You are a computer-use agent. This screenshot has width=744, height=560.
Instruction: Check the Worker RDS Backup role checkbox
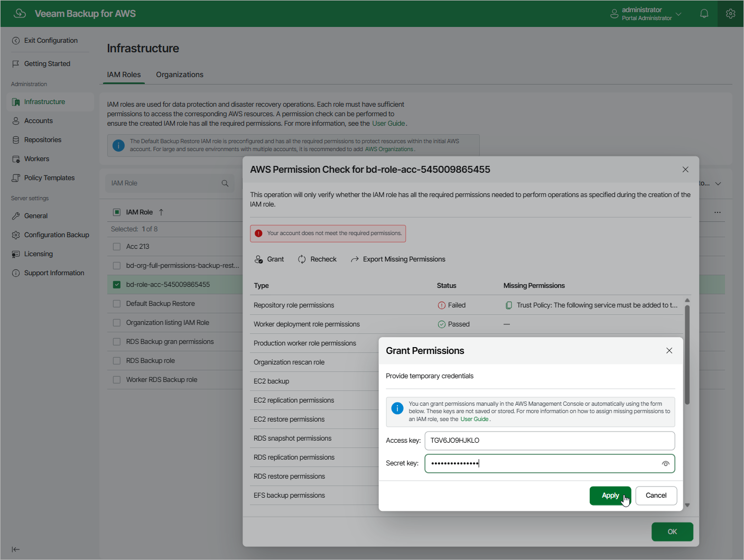117,380
